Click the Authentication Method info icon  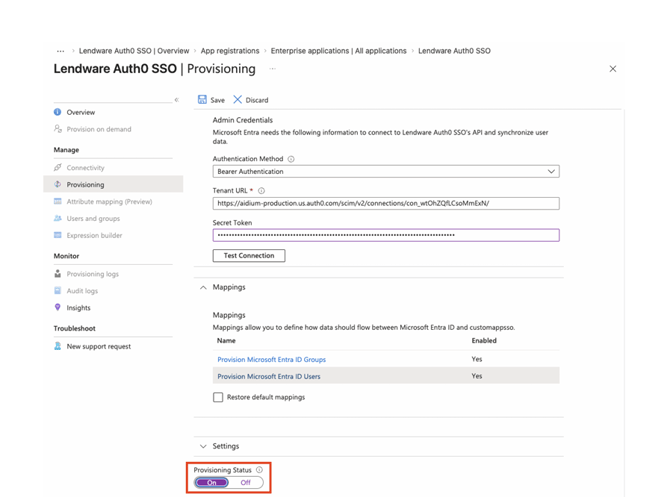tap(291, 159)
